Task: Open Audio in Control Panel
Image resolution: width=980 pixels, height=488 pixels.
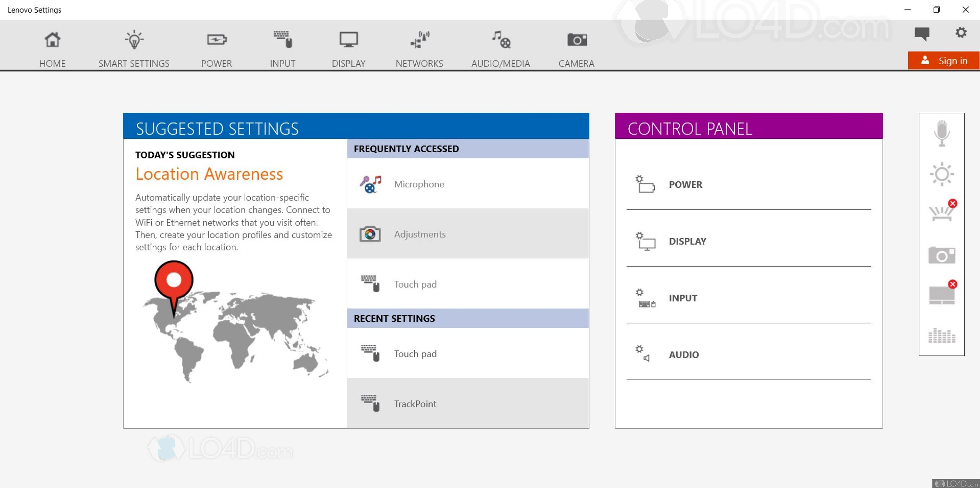Action: tap(683, 355)
